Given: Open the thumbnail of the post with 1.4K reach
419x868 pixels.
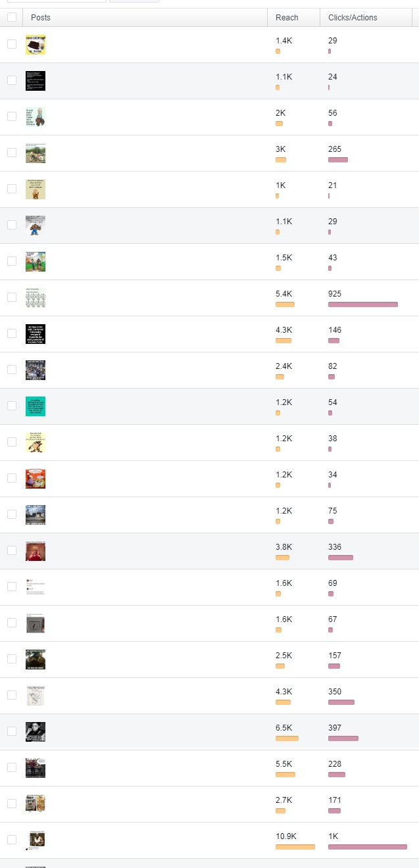Looking at the screenshot, I should click(x=36, y=45).
